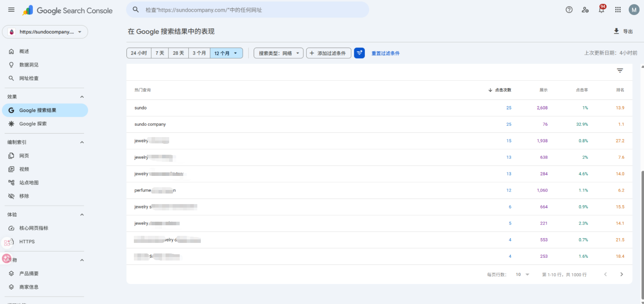The height and width of the screenshot is (304, 644).
Task: Select the 7 天 date tab
Action: (x=160, y=53)
